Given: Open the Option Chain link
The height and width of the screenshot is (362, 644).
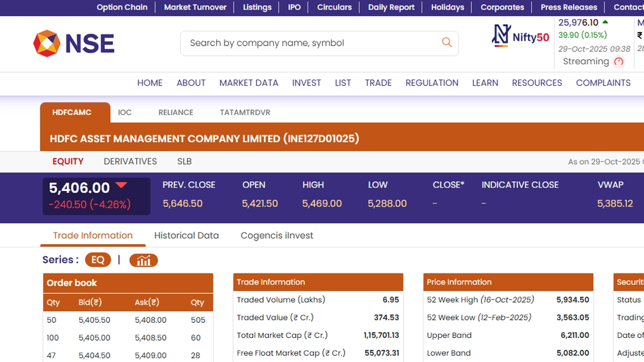Looking at the screenshot, I should pyautogui.click(x=122, y=7).
